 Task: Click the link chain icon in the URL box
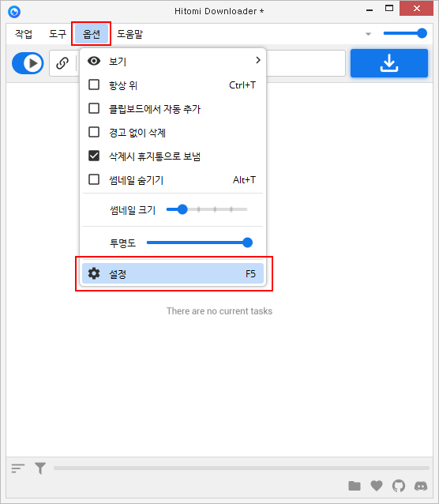pyautogui.click(x=62, y=63)
